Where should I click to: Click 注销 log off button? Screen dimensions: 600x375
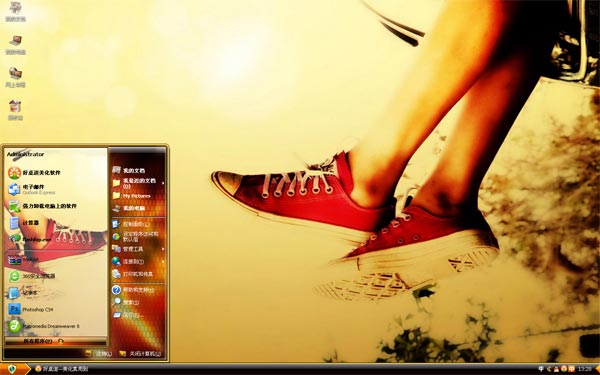pyautogui.click(x=99, y=354)
